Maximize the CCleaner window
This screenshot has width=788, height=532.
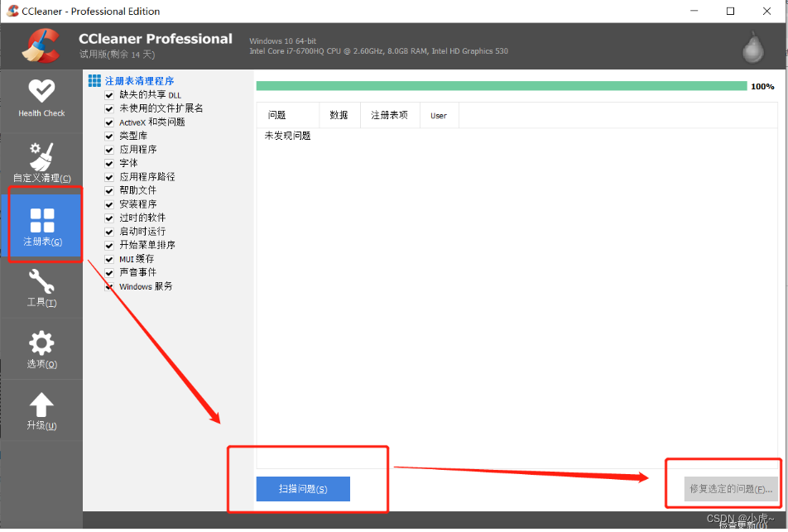click(x=730, y=11)
